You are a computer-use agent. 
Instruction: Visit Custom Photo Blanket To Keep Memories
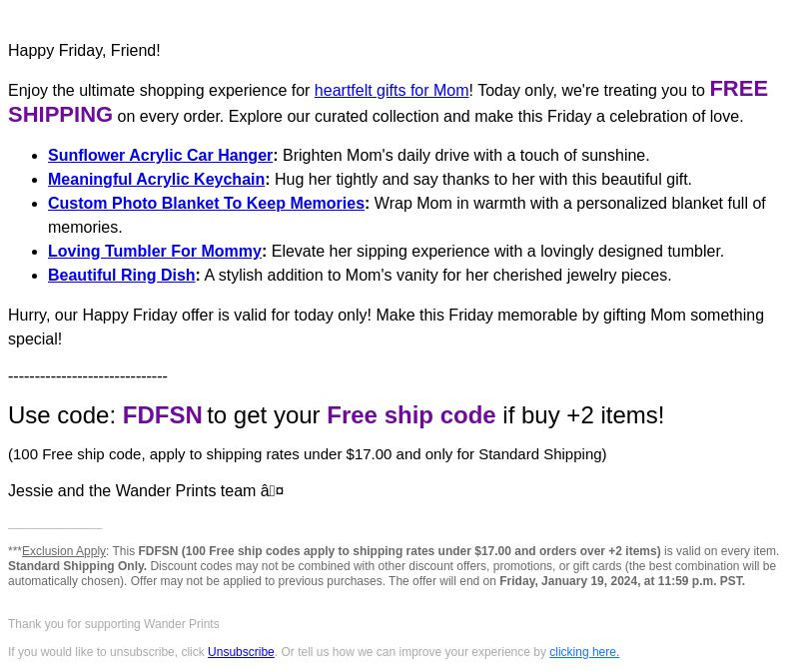(206, 204)
